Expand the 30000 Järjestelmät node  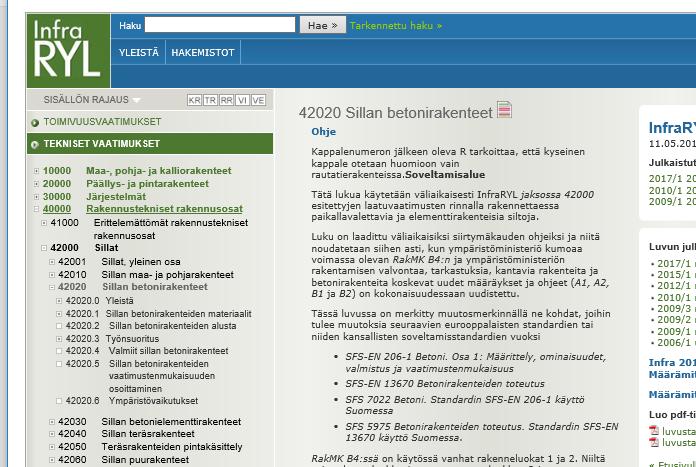click(36, 197)
